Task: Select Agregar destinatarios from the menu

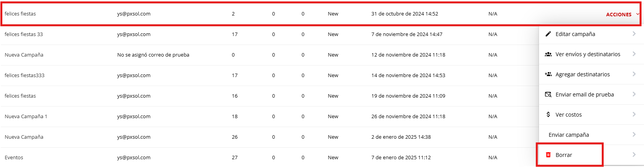Action: coord(582,74)
